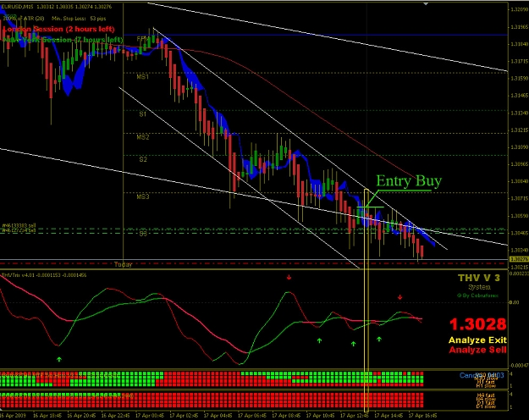This screenshot has height=420, width=529.
Task: Click the 1.31215 price axis label
Action: (519, 130)
